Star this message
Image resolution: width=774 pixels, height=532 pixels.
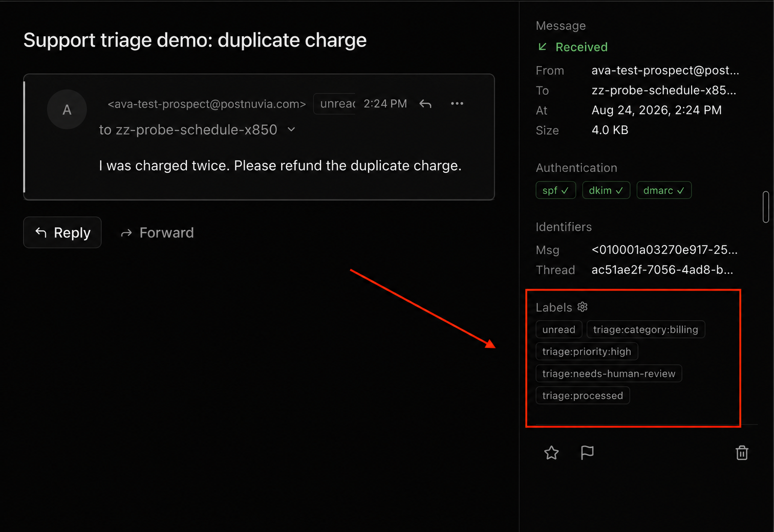point(551,453)
